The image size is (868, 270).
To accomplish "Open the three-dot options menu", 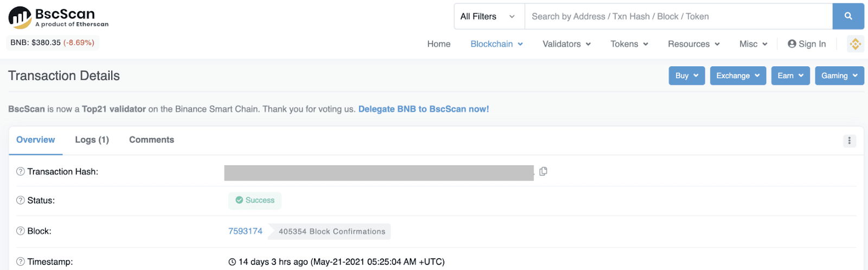I will click(849, 141).
